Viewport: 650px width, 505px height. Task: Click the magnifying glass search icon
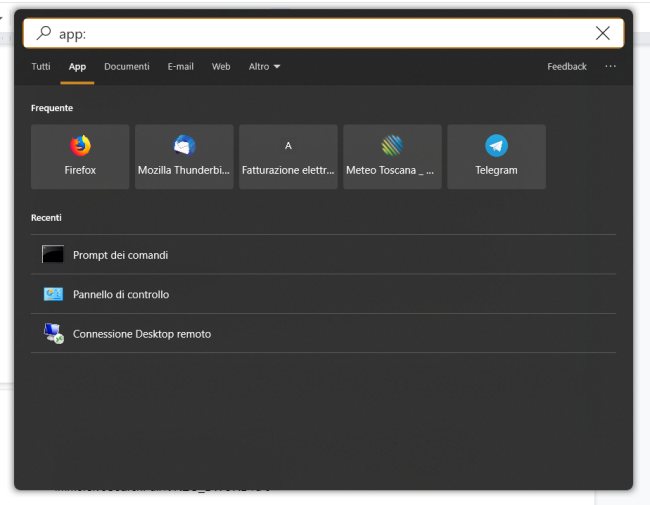tap(43, 33)
